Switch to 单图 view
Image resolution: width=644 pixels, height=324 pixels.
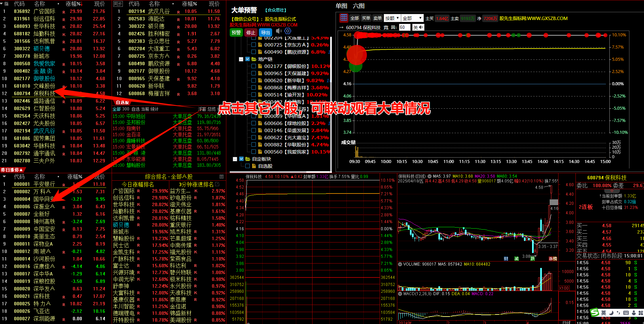[x=342, y=6]
